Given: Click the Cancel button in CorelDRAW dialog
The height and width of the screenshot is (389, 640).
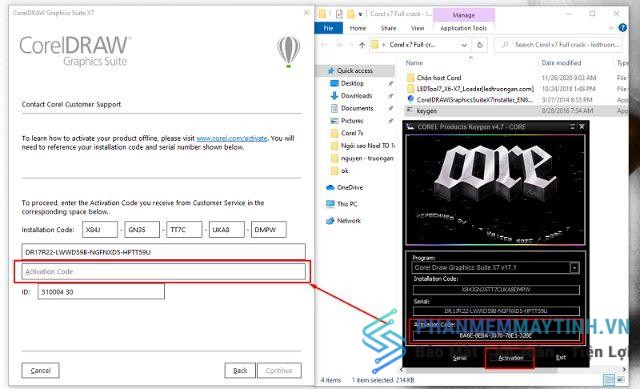Looking at the screenshot, I should click(40, 370).
